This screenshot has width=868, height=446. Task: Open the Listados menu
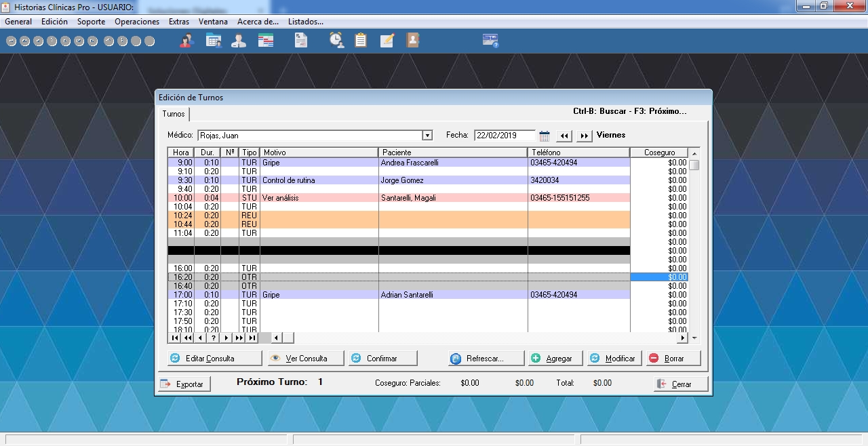(x=305, y=22)
